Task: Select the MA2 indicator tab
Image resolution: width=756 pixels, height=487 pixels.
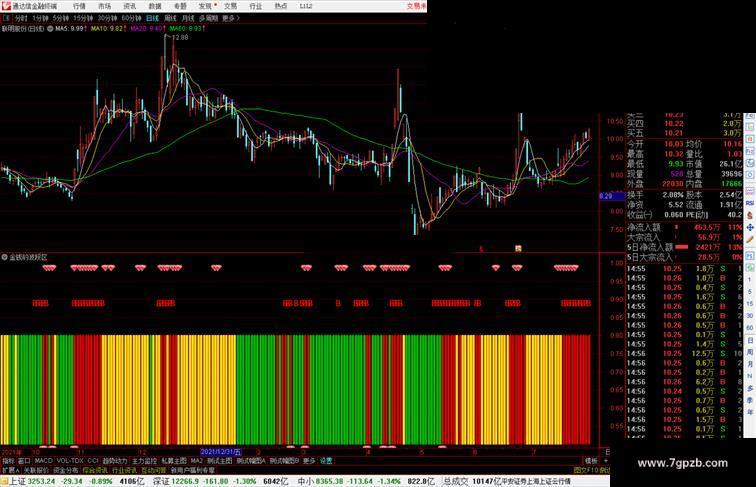Action: [196, 461]
